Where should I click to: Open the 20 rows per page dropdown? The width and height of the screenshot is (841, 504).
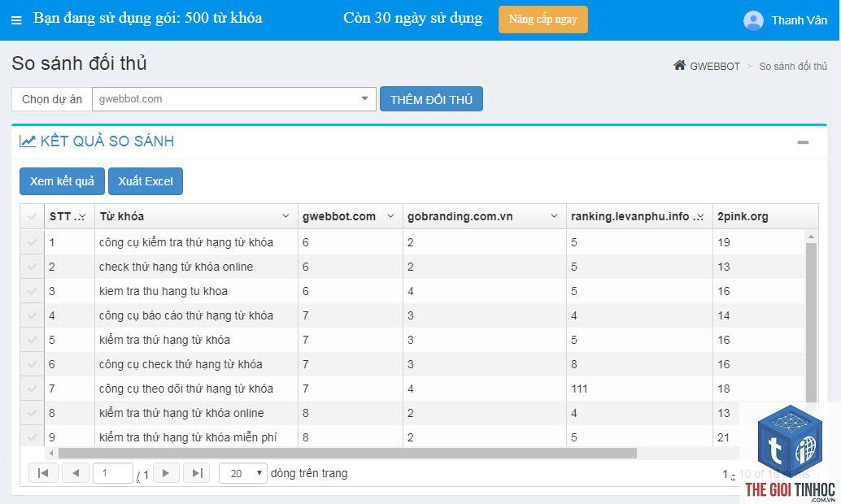pos(243,473)
